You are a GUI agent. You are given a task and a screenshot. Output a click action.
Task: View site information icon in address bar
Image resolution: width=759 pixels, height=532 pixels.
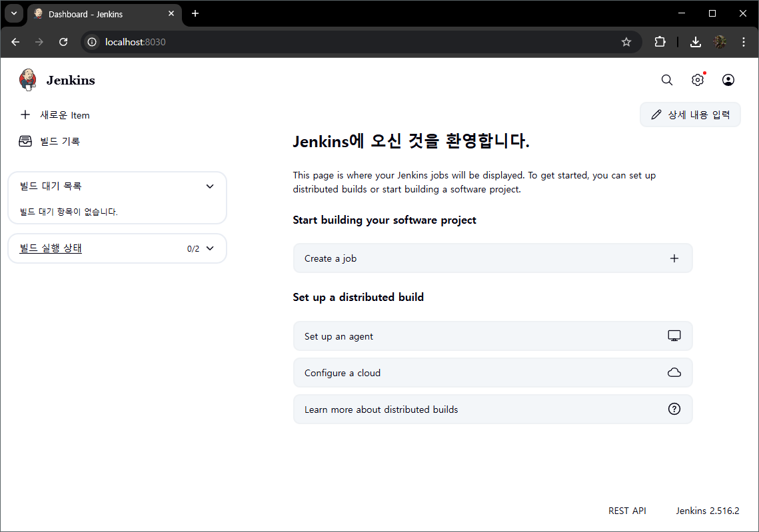(x=92, y=42)
